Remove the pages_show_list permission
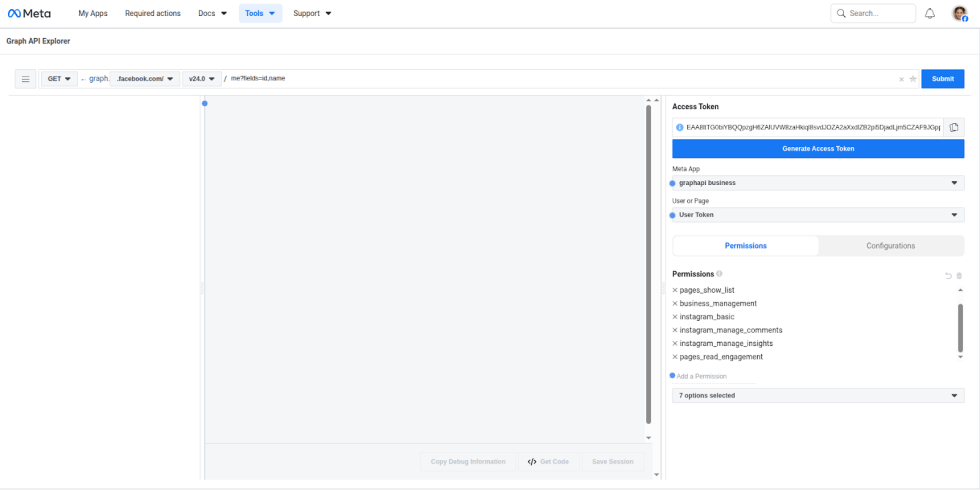Image resolution: width=980 pixels, height=490 pixels. [x=675, y=290]
